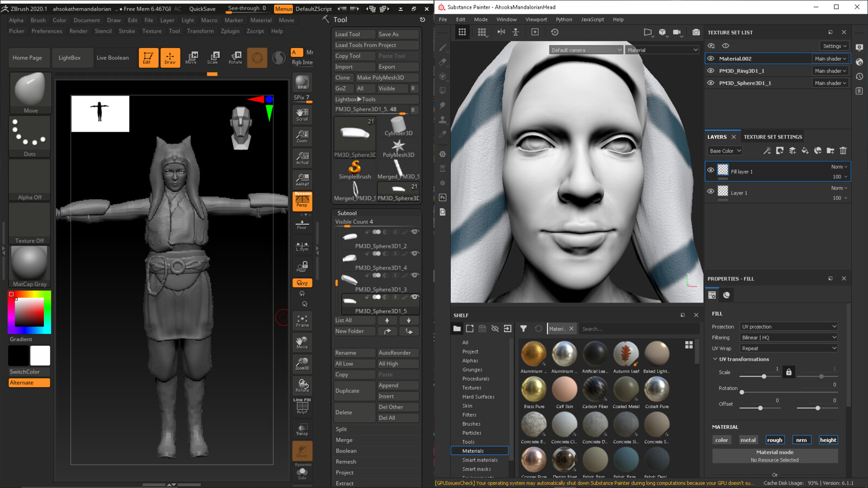Click the delete layer trash icon
The height and width of the screenshot is (488, 868).
coord(843,151)
